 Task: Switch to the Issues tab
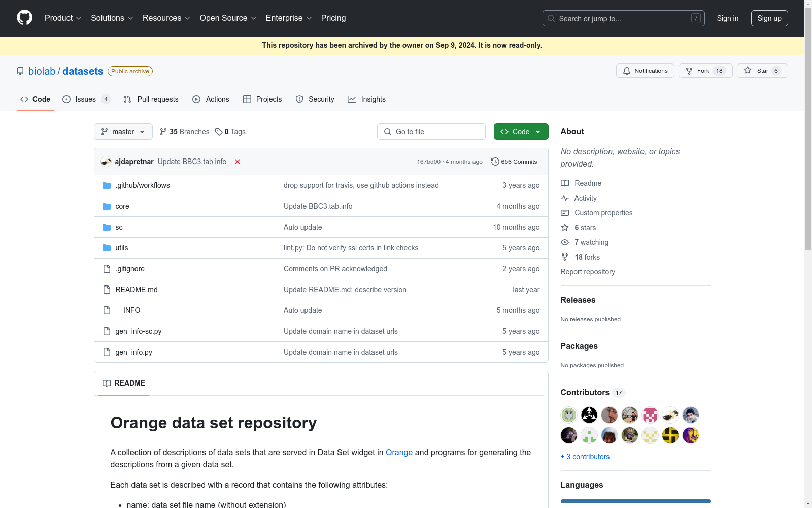click(x=87, y=99)
